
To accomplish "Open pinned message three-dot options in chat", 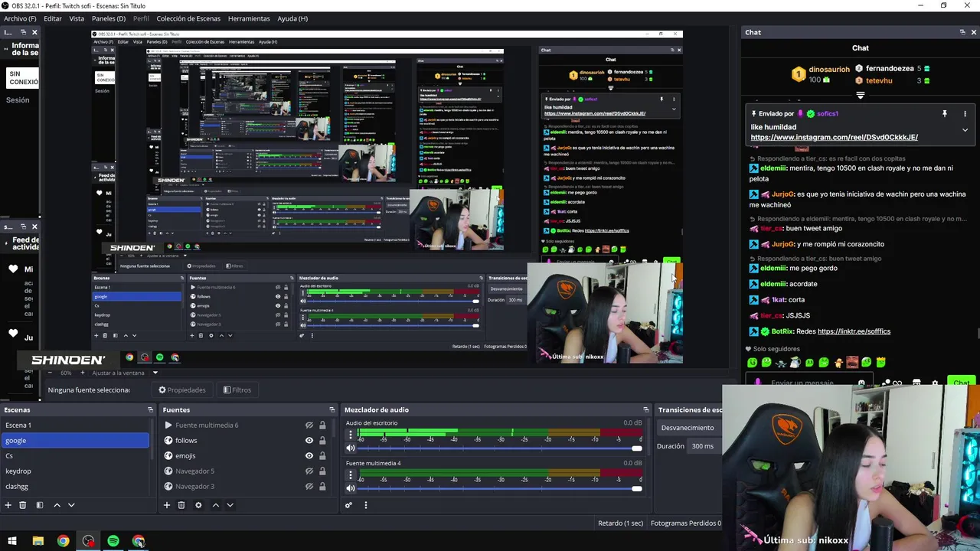I will point(965,113).
